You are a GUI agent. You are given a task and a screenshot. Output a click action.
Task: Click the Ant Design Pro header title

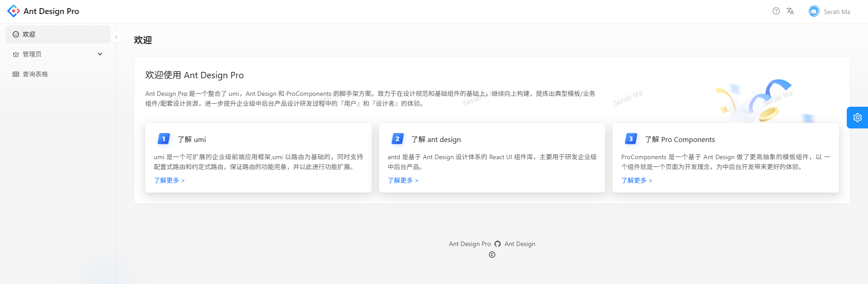(51, 11)
